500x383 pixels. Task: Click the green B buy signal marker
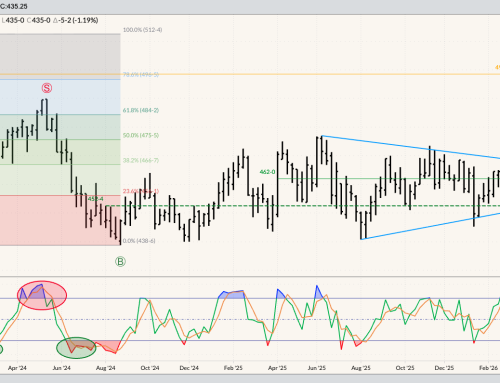[x=120, y=262]
